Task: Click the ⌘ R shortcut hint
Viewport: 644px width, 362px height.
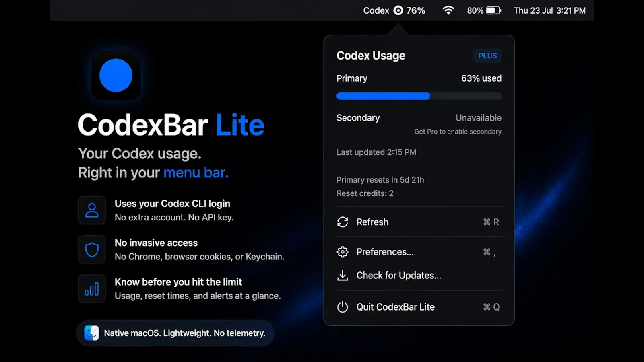Action: pyautogui.click(x=491, y=222)
